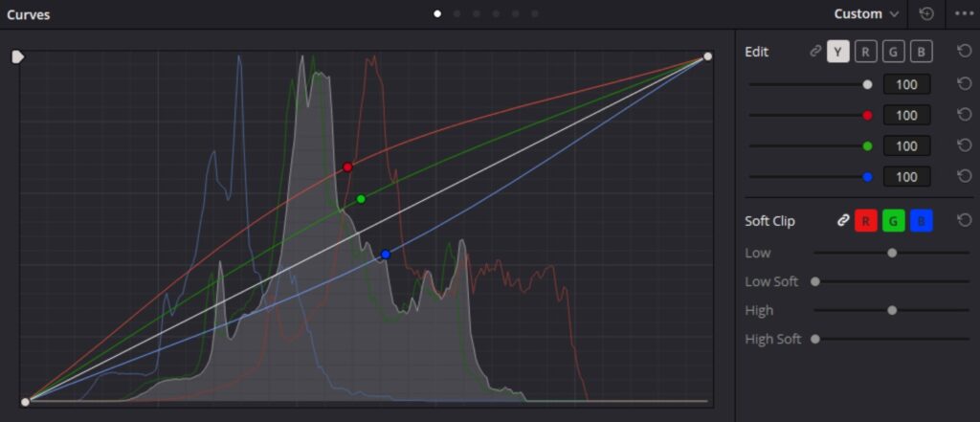Screen dimensions: 980x422
Task: Click the red intensity value field 100
Action: click(x=906, y=115)
